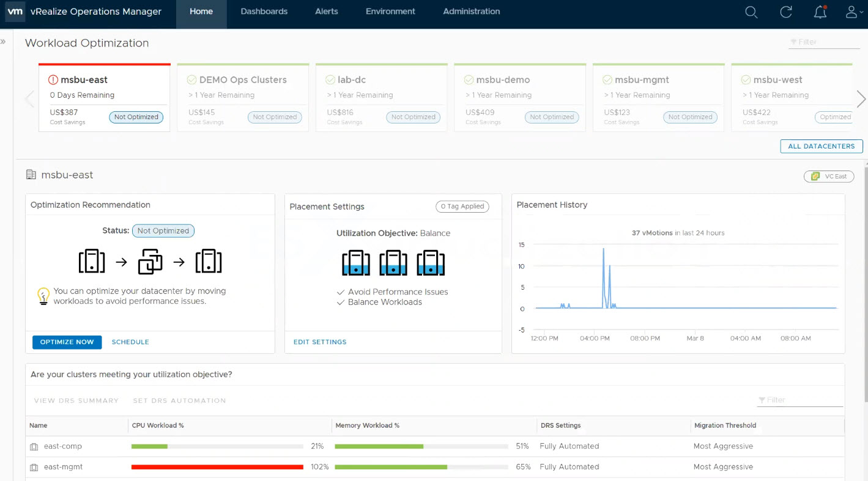Click the clusters table Filter field
868x481 pixels.
(800, 400)
